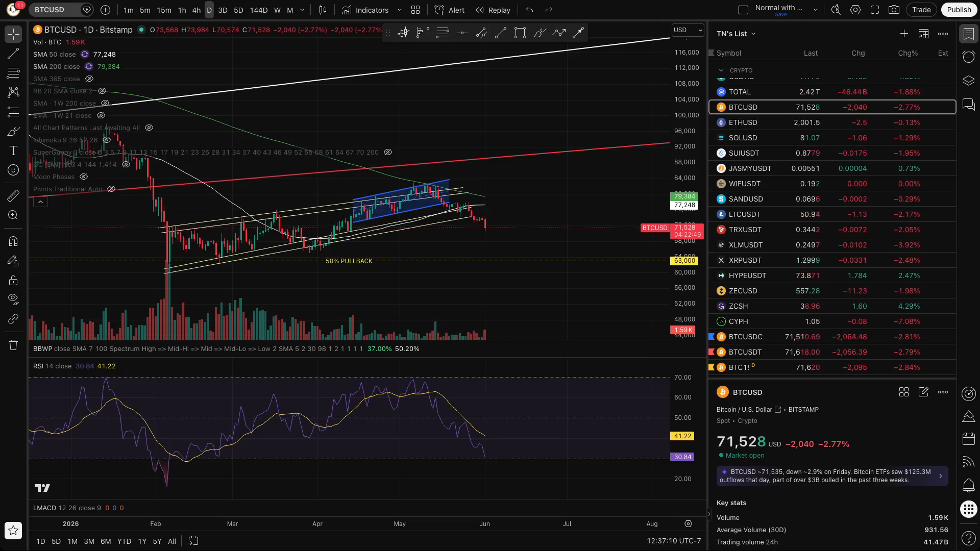Open the chats panel in the sidebar
This screenshot has width=980, height=551.
pyautogui.click(x=968, y=105)
